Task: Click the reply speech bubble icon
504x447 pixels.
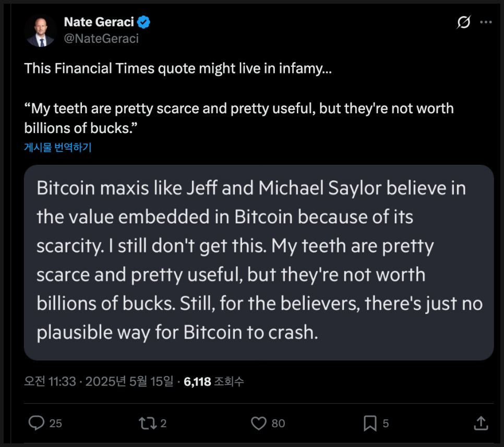Action: pyautogui.click(x=36, y=423)
